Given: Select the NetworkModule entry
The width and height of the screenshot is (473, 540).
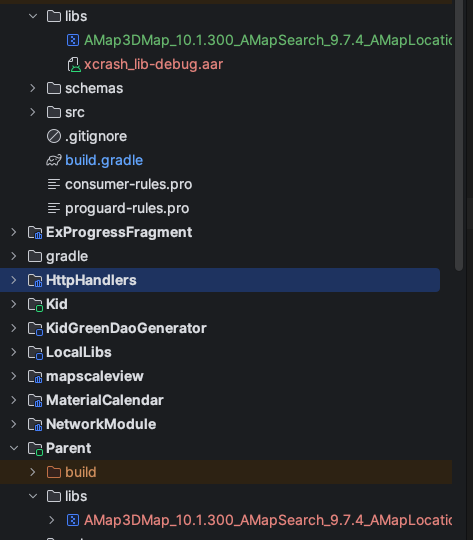Looking at the screenshot, I should [101, 424].
